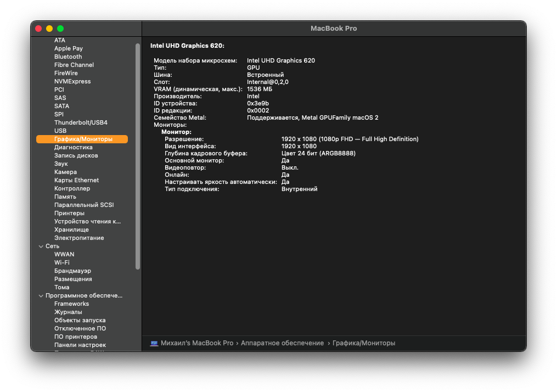Click the Цвет 24 бит (ARGB8888) value
557x392 pixels.
click(318, 153)
